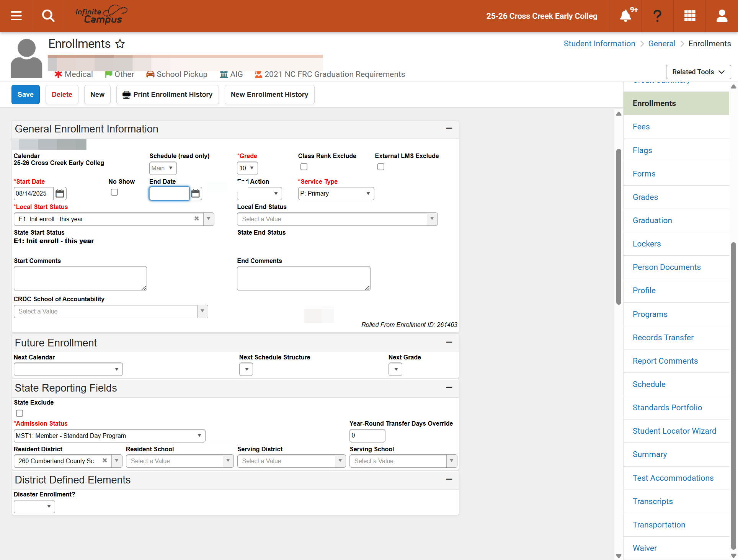Open the Local End Status dropdown
Viewport: 738px width, 560px height.
(x=337, y=219)
